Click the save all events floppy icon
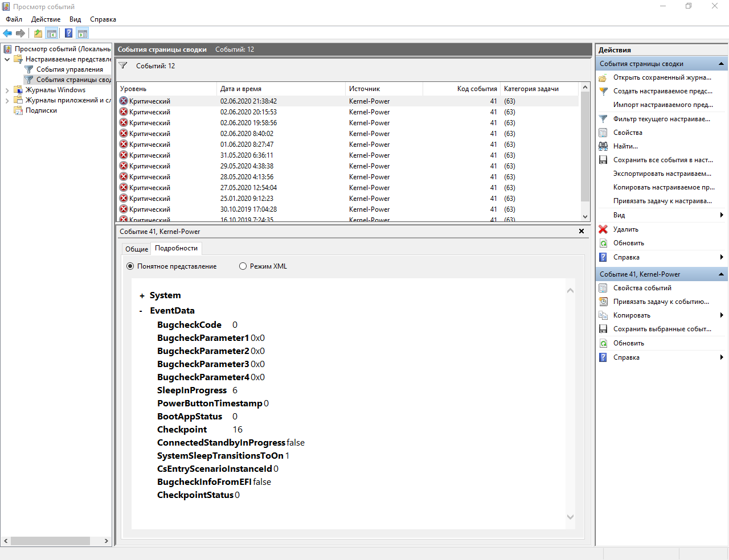Viewport: 729px width, 560px height. tap(603, 160)
